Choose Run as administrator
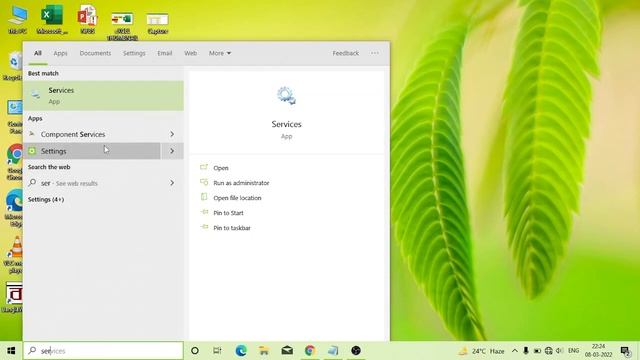The width and height of the screenshot is (640, 360). tap(241, 183)
